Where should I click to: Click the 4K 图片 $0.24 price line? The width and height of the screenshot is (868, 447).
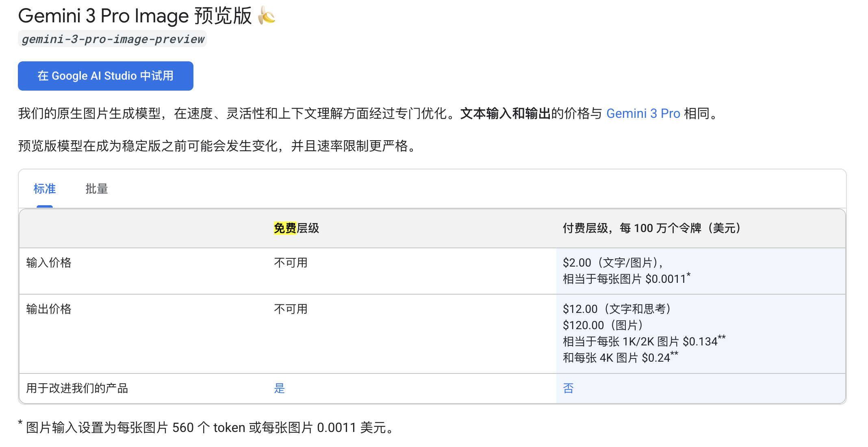[x=621, y=358]
